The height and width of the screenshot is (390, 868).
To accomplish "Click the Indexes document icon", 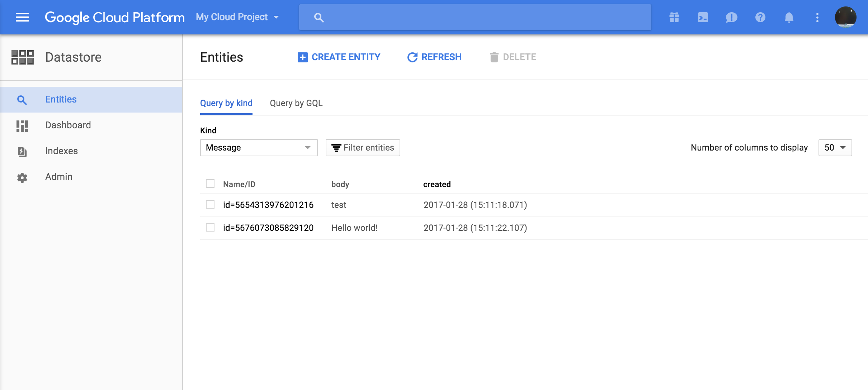I will pos(22,151).
